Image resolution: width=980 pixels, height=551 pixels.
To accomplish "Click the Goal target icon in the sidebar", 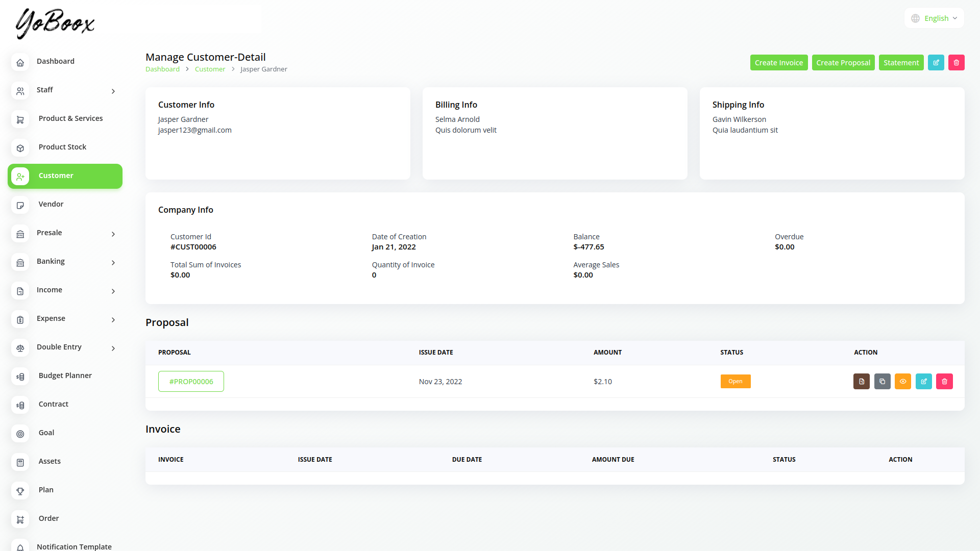I will pyautogui.click(x=20, y=434).
